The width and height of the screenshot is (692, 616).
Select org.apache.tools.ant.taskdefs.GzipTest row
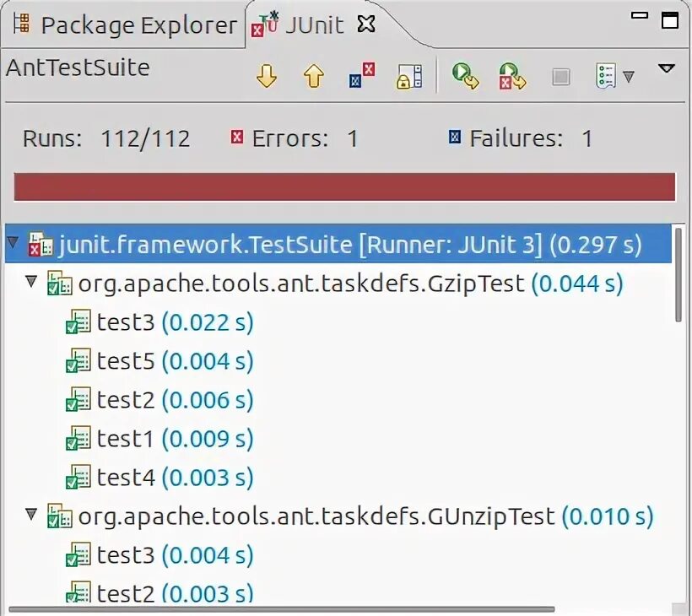(338, 283)
